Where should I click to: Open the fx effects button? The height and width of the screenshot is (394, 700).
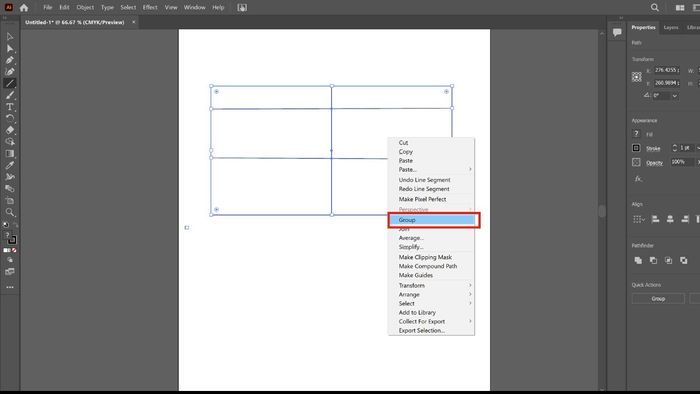coord(638,178)
